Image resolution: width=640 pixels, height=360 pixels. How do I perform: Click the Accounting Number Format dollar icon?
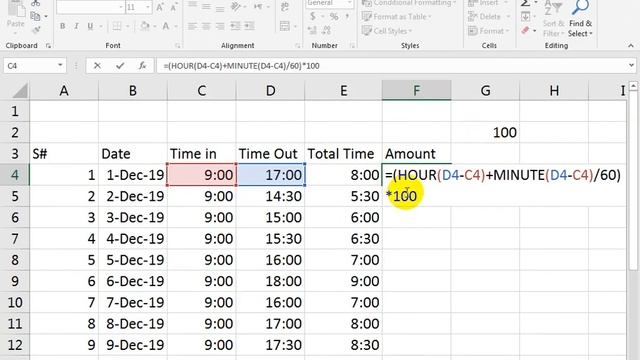click(313, 17)
